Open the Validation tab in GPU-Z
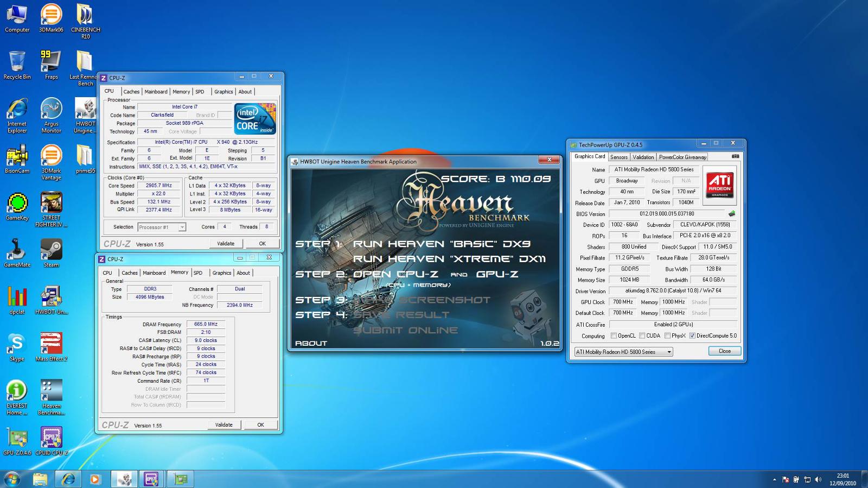The height and width of the screenshot is (488, 868). [x=643, y=157]
